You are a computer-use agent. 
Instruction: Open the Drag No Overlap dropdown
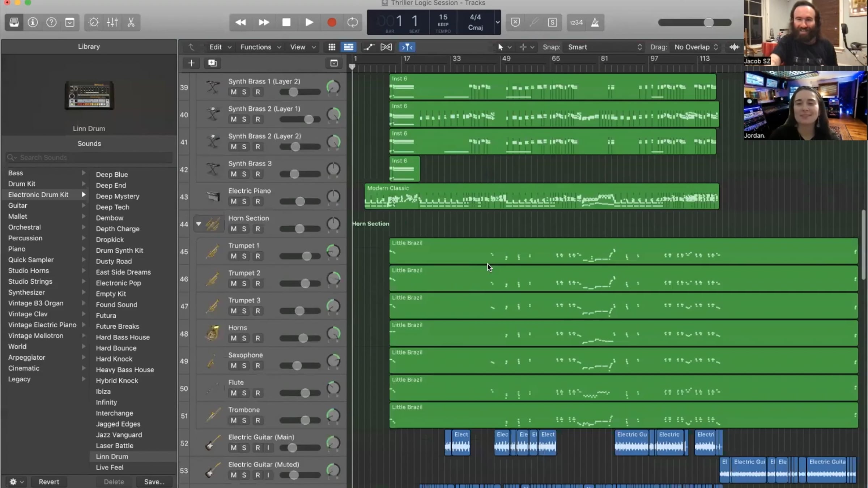(x=695, y=47)
